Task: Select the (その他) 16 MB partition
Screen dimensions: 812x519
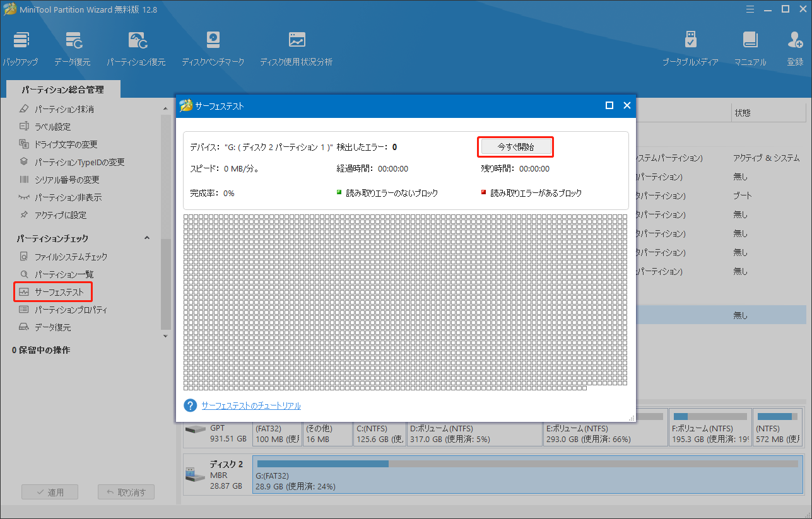Action: click(x=327, y=433)
